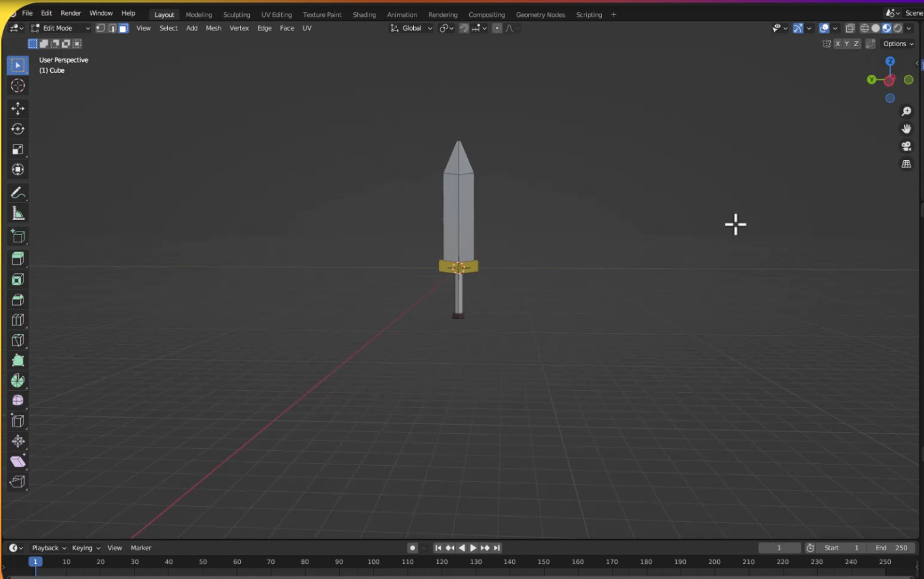Select the Move tool in toolbar
The image size is (924, 579).
pos(18,108)
